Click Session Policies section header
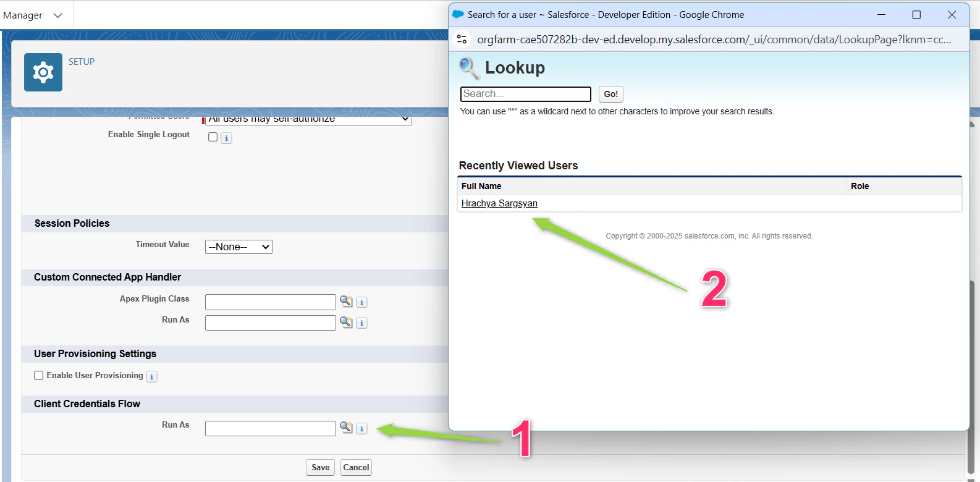 pos(72,224)
